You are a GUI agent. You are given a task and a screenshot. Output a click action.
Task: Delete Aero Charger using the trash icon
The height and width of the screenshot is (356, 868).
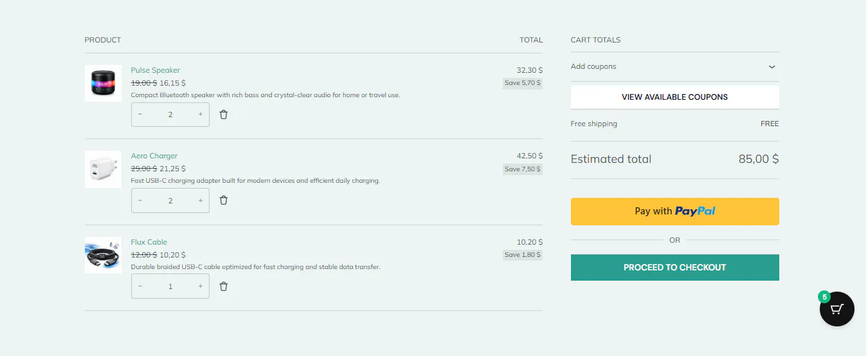pyautogui.click(x=224, y=200)
